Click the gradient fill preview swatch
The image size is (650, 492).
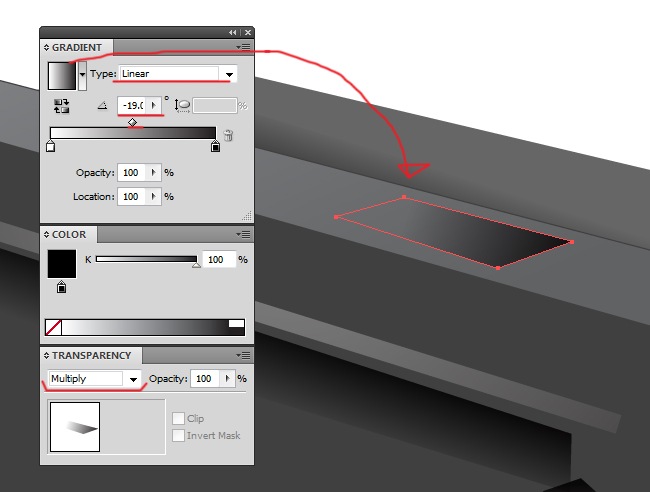click(62, 75)
